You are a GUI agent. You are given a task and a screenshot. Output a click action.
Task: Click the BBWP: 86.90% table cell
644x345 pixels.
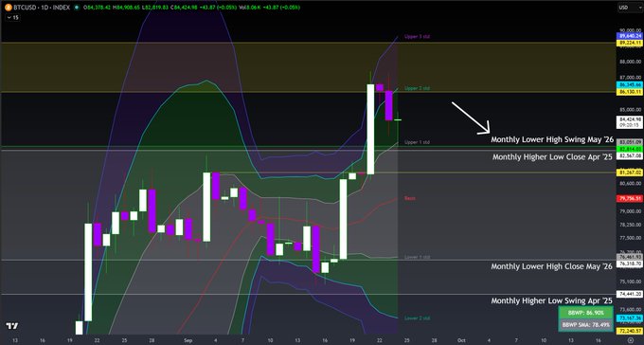pyautogui.click(x=585, y=313)
